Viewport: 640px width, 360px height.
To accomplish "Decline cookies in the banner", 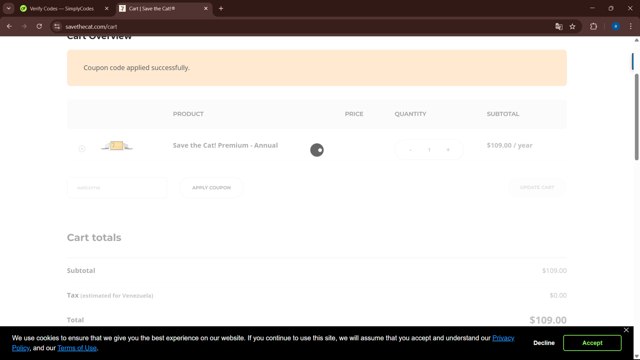I will coord(544,343).
